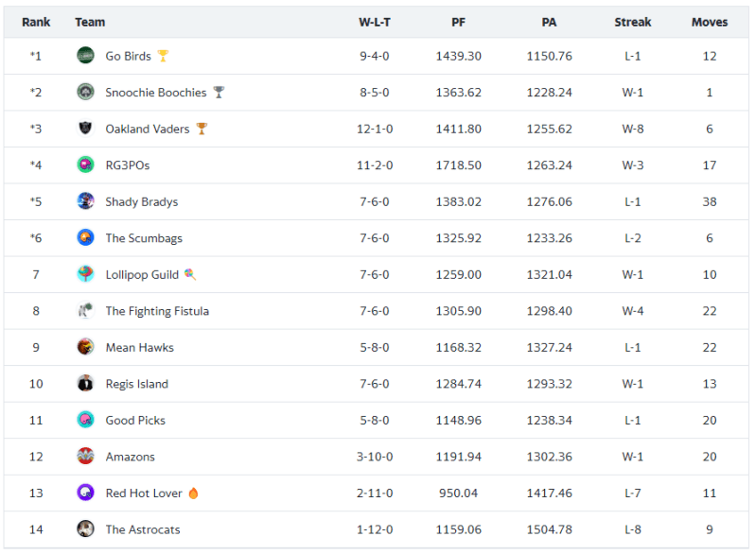Click the gold trophy beside Go Birds
The width and height of the screenshot is (756, 554).
point(163,56)
